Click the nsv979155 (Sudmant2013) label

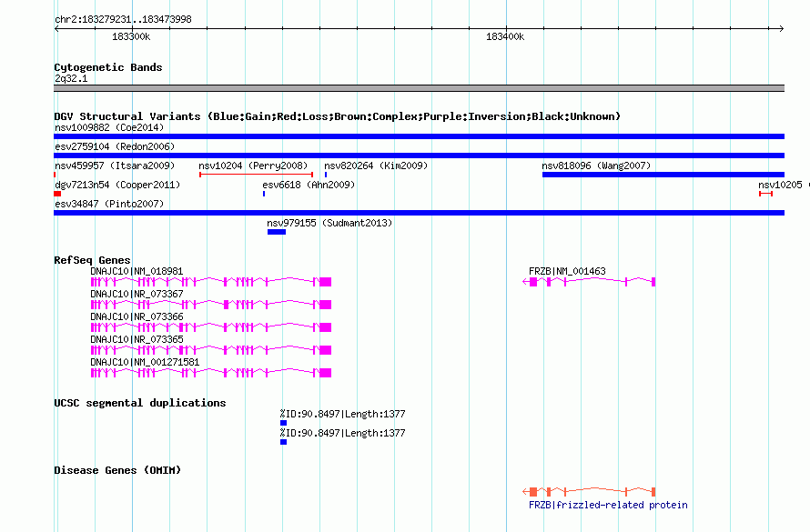point(329,223)
